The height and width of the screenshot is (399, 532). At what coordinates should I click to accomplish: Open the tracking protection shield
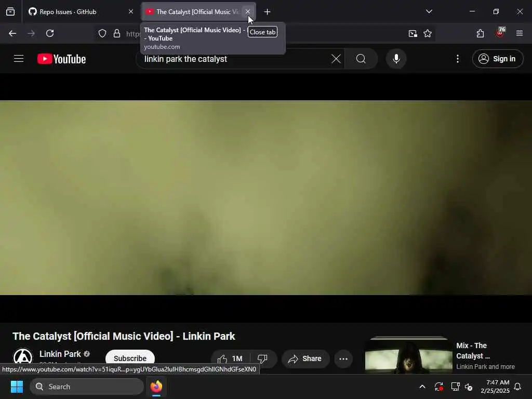(x=102, y=33)
